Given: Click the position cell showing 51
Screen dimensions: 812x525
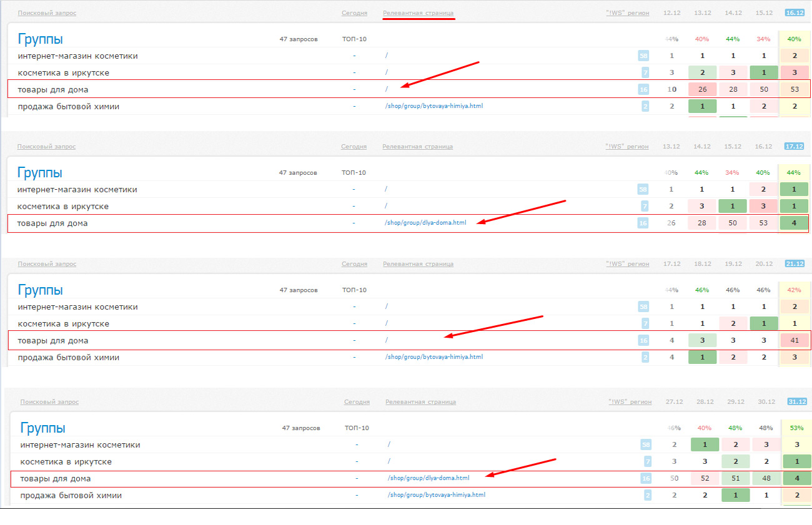Looking at the screenshot, I should click(736, 479).
